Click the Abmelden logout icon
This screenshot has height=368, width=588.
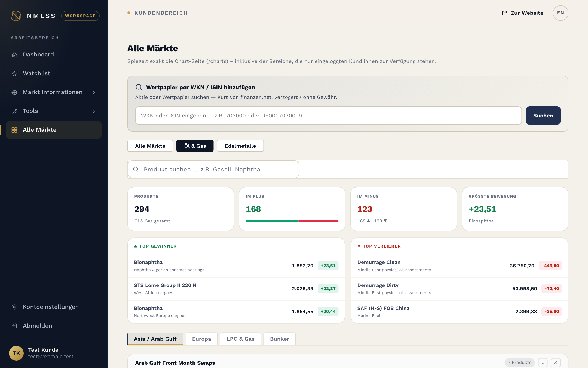[x=14, y=326]
